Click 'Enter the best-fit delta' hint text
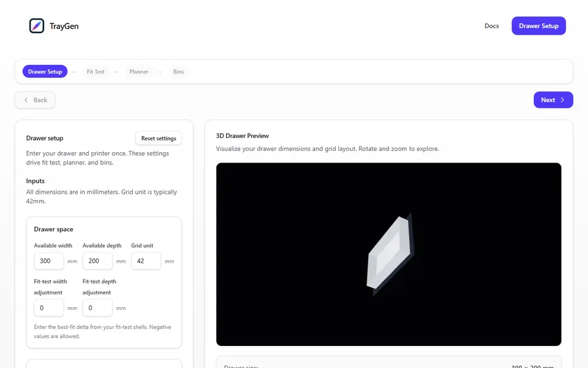The width and height of the screenshot is (588, 368). [x=102, y=332]
